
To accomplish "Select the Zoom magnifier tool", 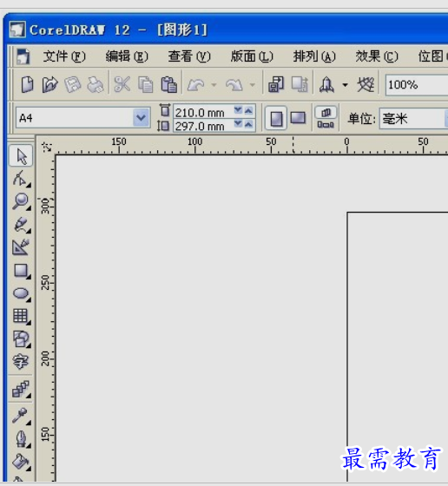I will click(x=21, y=201).
